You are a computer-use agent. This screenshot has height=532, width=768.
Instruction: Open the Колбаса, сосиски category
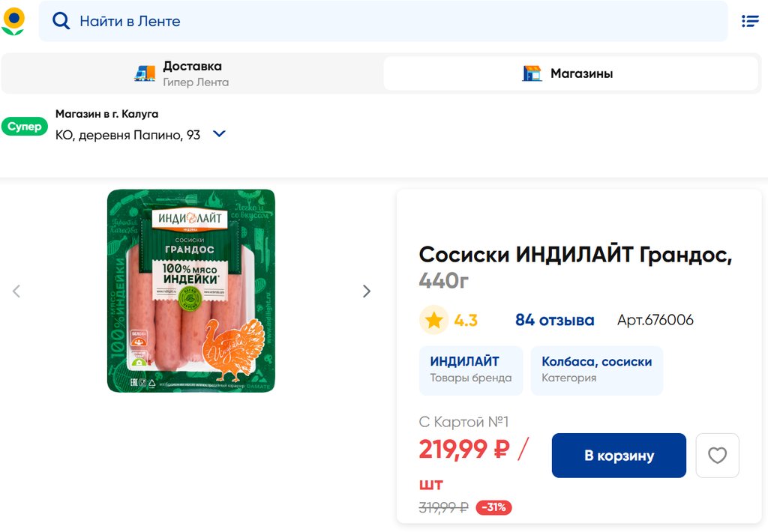tap(596, 370)
